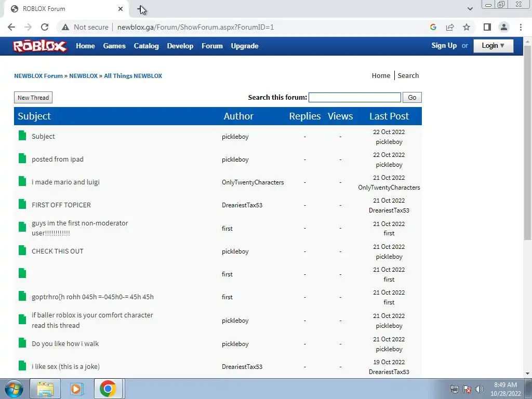Open Catalog in the navbar
Image resolution: width=532 pixels, height=399 pixels.
(146, 46)
